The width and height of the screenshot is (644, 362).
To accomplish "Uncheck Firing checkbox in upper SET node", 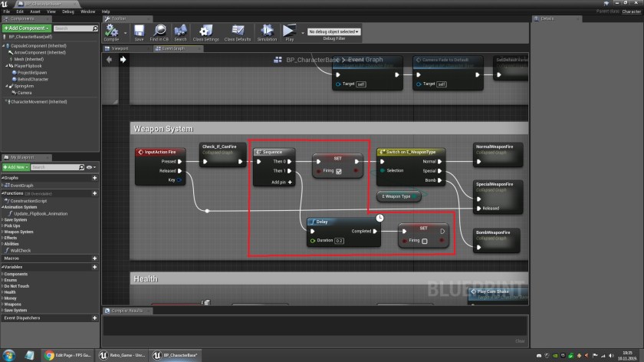I will [340, 171].
